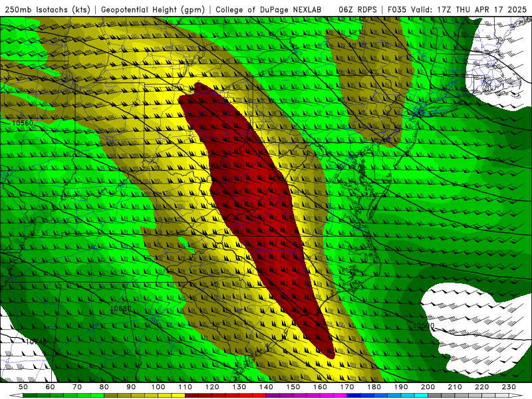Screen dimensions: 532x399
Task: Click the 100 value on the color scale
Action: pos(158,387)
